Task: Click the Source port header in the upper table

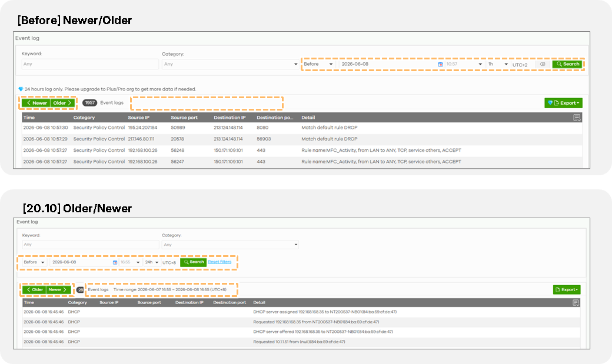Action: pos(184,118)
